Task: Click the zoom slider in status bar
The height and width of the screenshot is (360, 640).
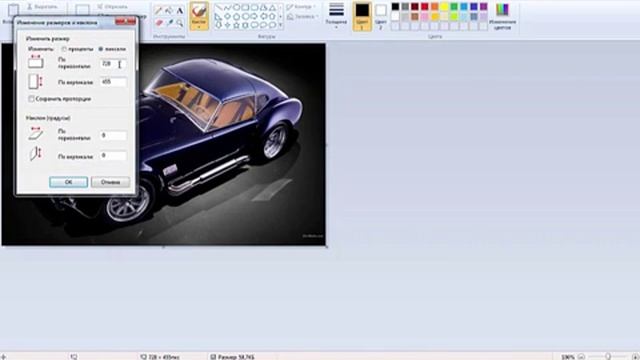Action: (608, 357)
